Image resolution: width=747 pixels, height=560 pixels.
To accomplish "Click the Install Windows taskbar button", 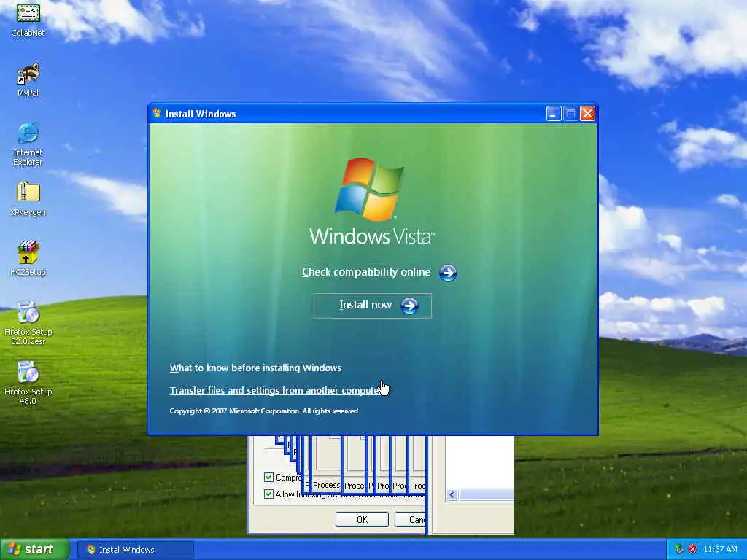I will pos(135,550).
